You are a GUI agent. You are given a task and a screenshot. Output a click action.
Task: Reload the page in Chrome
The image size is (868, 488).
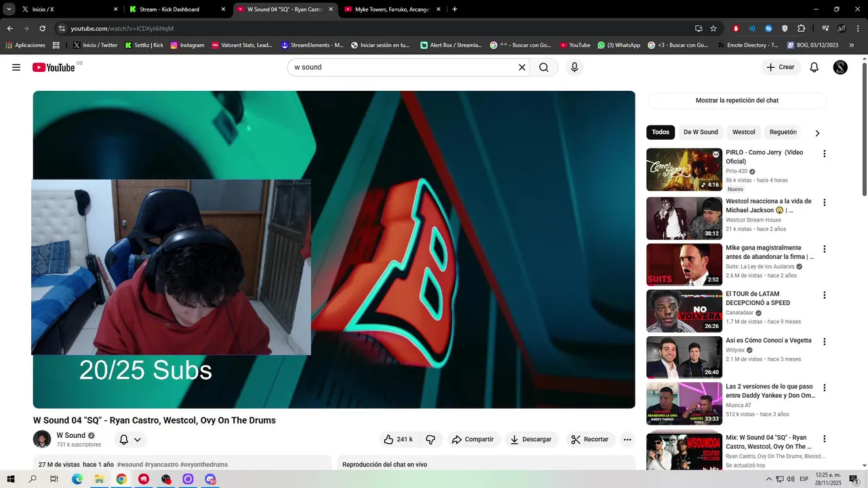pyautogui.click(x=42, y=28)
